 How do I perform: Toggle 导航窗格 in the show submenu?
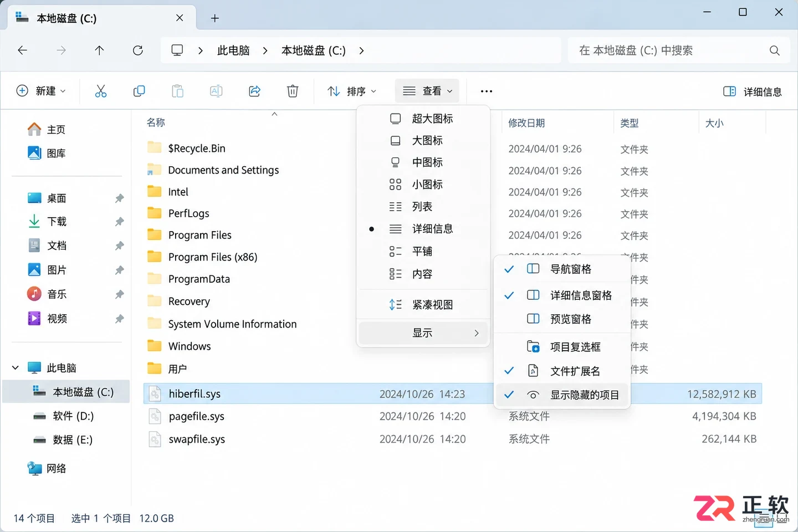point(562,269)
